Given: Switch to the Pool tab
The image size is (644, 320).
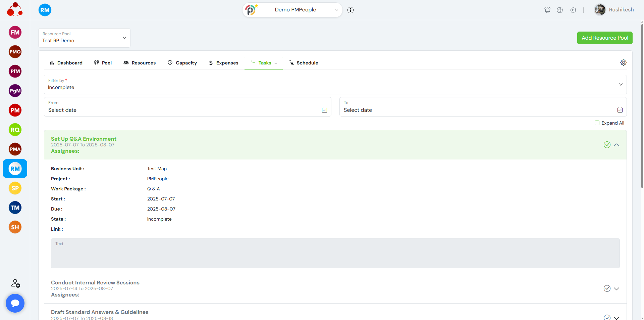Looking at the screenshot, I should tap(103, 63).
